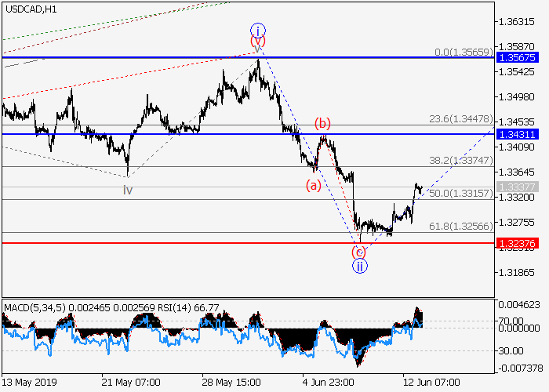
Task: Click the 61.8 Fibonacci level label
Action: coord(460,226)
